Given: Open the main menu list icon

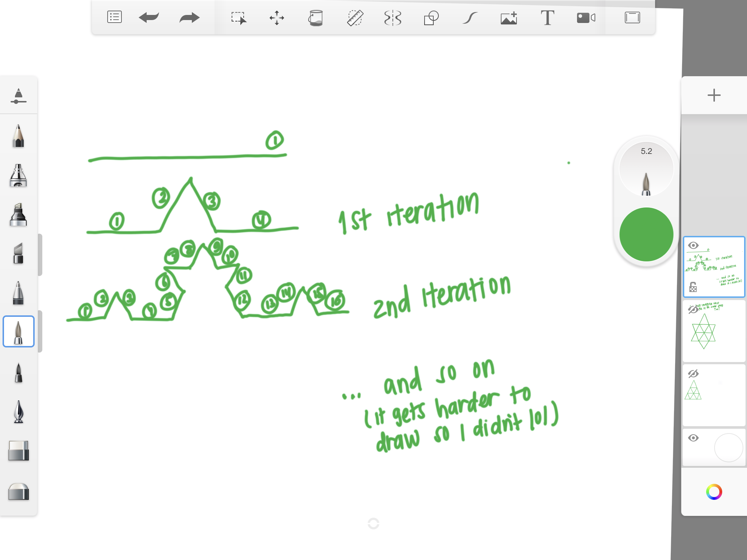Looking at the screenshot, I should (114, 17).
